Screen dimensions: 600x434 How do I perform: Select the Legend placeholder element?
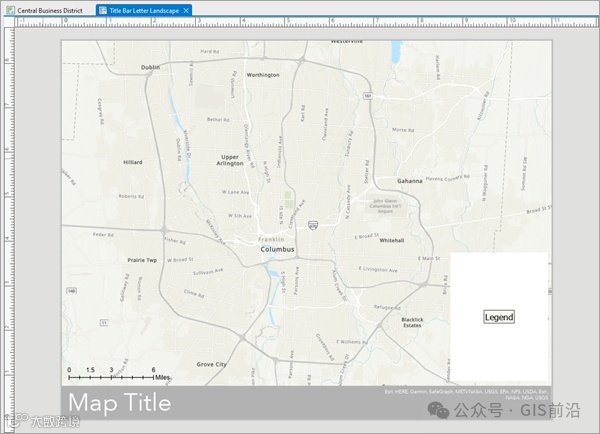499,317
